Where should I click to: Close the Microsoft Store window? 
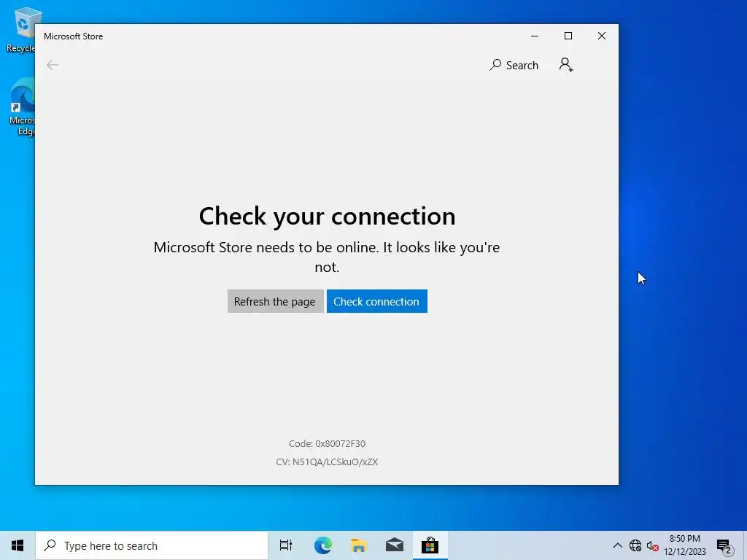click(x=602, y=36)
